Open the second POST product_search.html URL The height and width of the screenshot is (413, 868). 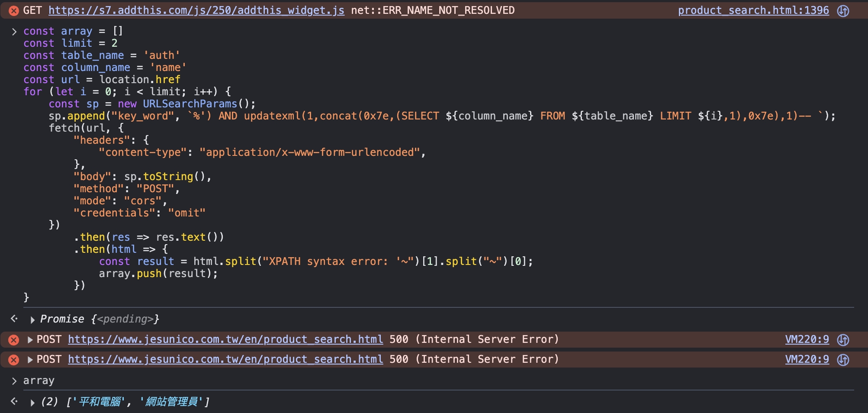(x=225, y=359)
